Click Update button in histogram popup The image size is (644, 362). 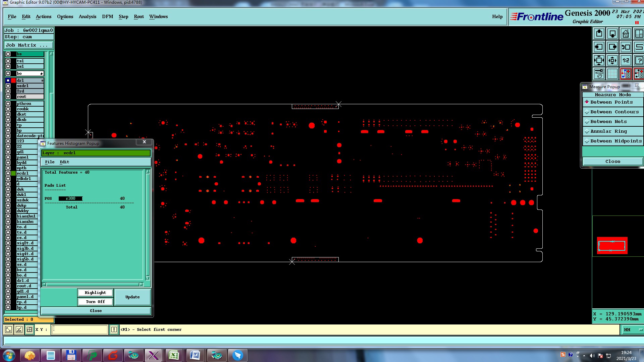(132, 297)
